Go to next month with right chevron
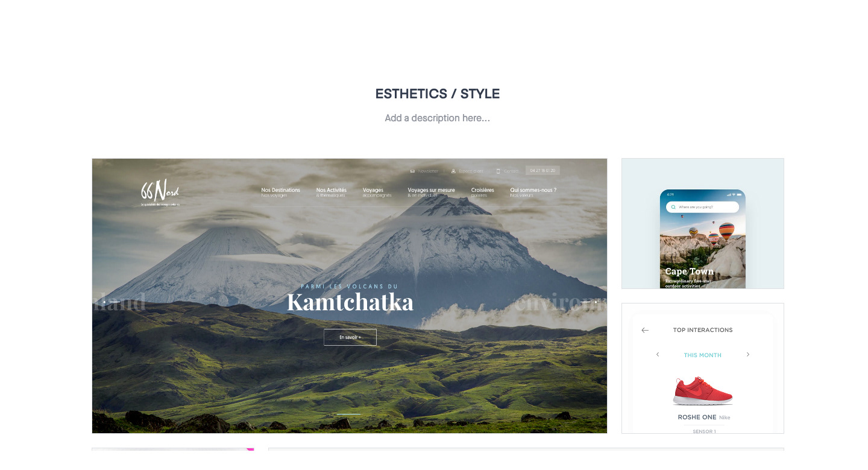868x470 pixels. pos(748,355)
